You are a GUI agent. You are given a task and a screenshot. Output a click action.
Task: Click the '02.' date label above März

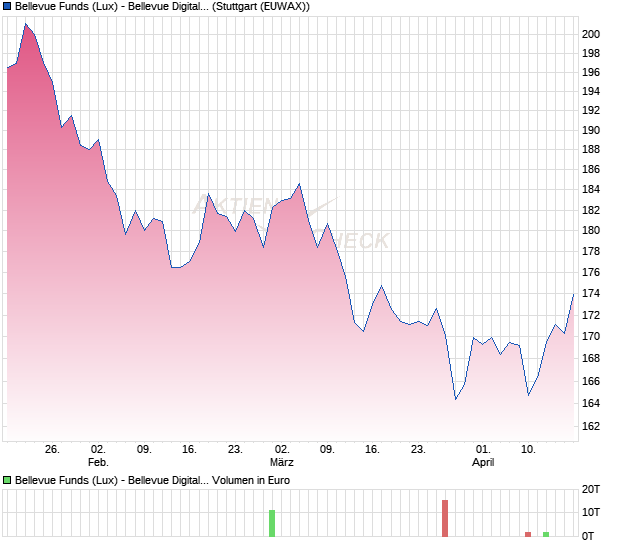pos(282,450)
